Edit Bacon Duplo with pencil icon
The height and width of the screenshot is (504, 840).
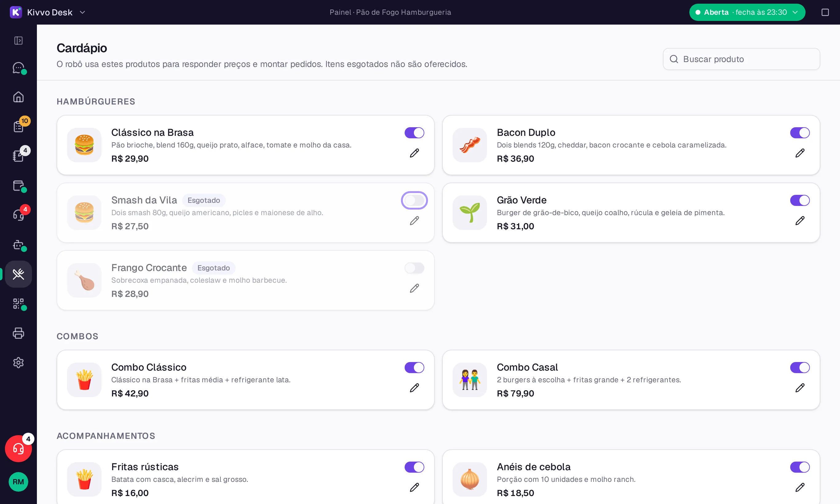800,153
